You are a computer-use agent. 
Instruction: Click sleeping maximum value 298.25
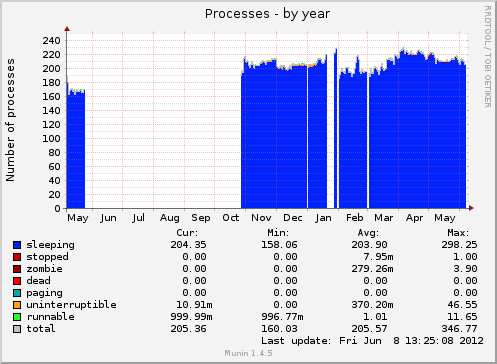pyautogui.click(x=459, y=245)
